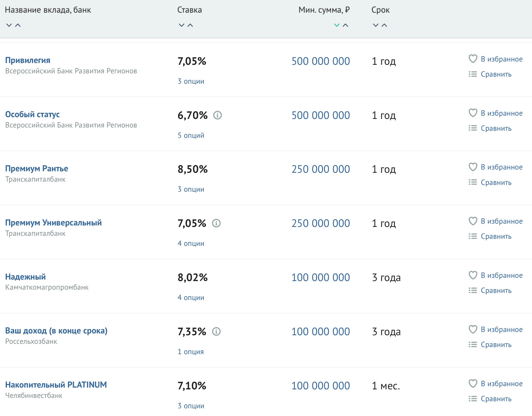Viewport: 532px width, 416px height.
Task: Open the Надежный deposit page
Action: point(25,277)
